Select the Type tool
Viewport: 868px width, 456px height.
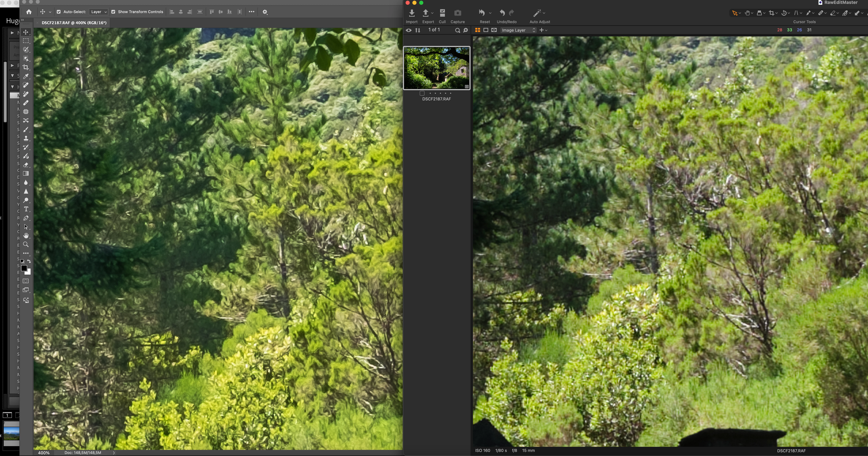point(26,209)
